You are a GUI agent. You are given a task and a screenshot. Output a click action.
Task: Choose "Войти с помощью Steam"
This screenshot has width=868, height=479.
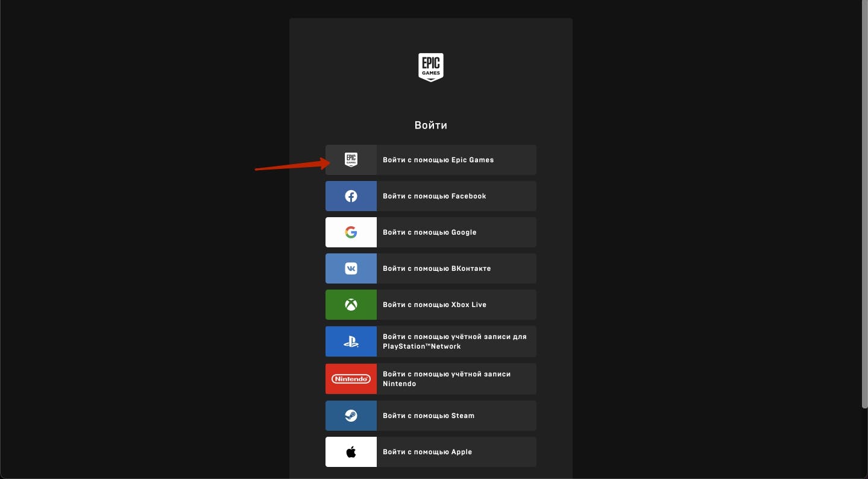[x=431, y=416]
